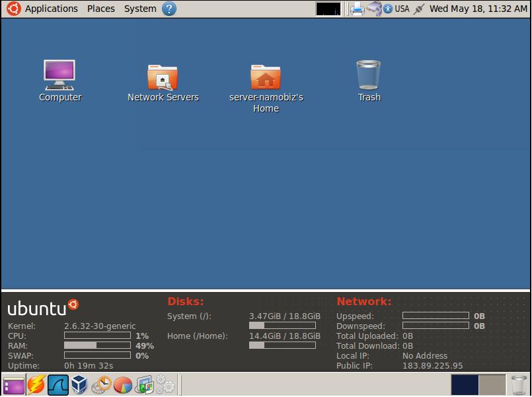Switch to the first dark-blue workspace
Viewport: 532px width, 397px height.
pos(465,385)
